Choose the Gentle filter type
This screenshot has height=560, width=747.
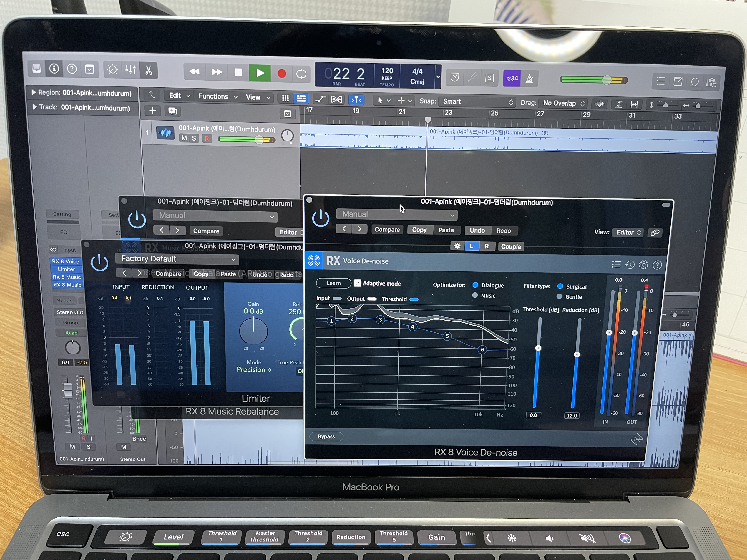pyautogui.click(x=560, y=296)
